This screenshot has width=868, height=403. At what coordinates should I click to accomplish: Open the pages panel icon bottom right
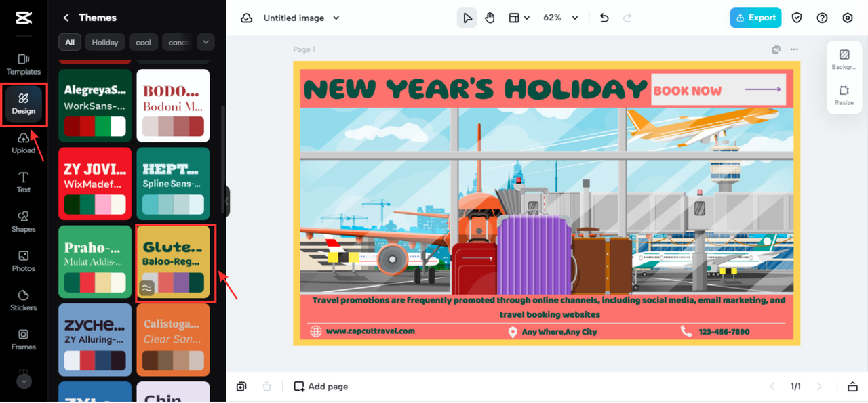(x=852, y=387)
